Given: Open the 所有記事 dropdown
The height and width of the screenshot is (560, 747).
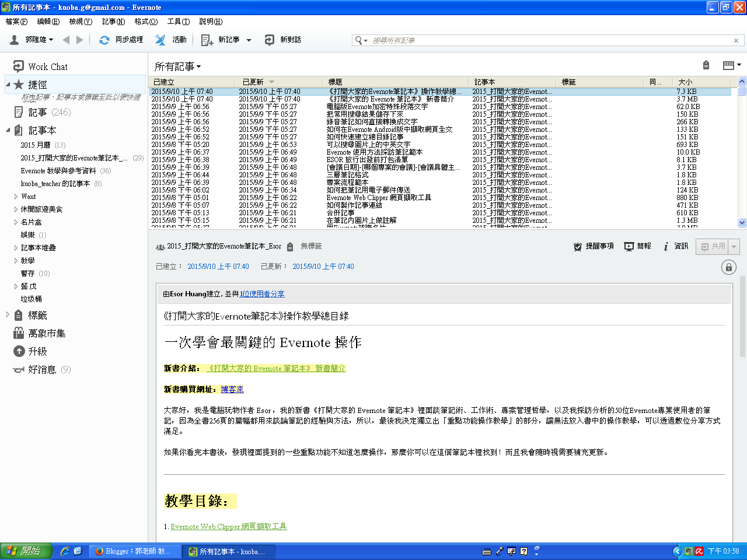Looking at the screenshot, I should 177,66.
